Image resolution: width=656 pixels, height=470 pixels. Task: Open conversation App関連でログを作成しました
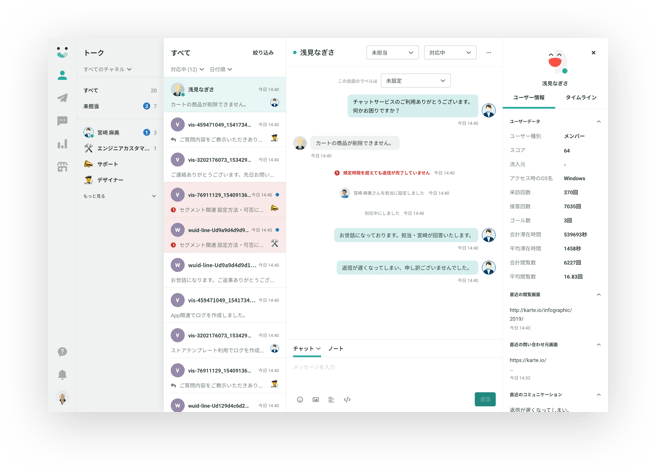pos(225,306)
